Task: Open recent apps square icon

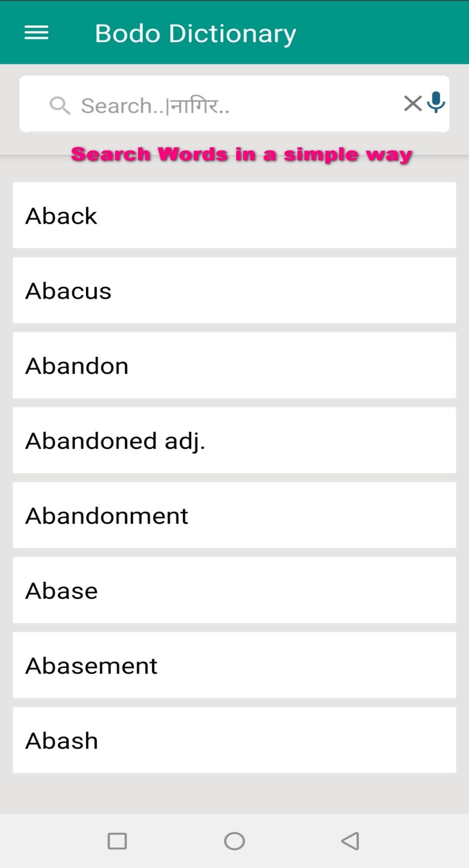Action: click(x=117, y=841)
